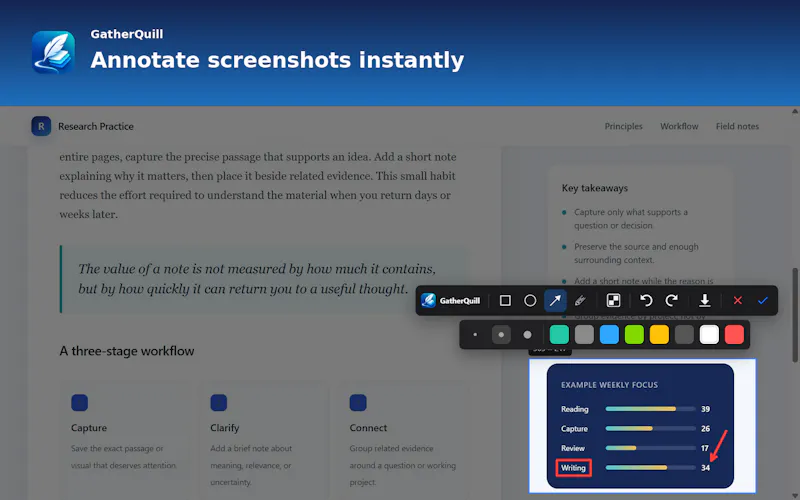This screenshot has height=500, width=800.
Task: Click the 'EXAMPLE WEEKLY FOCUS' title
Action: [609, 385]
